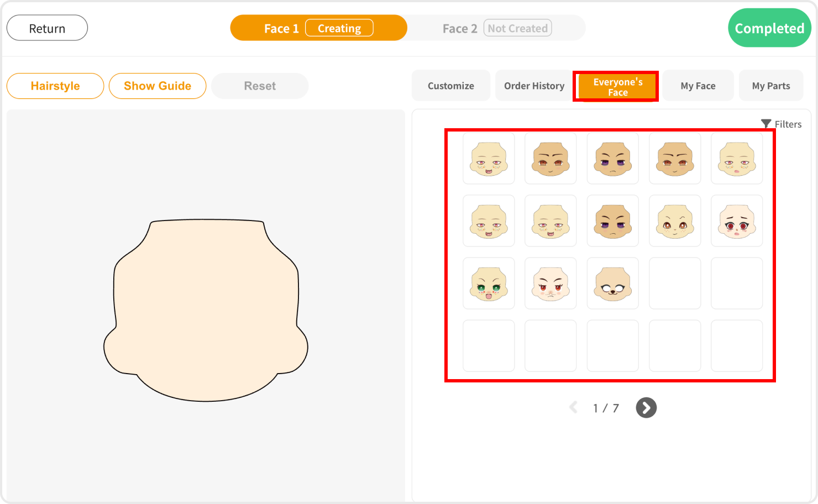This screenshot has height=504, width=818.
Task: Select the angry blushing red-eyed face
Action: pos(550,283)
